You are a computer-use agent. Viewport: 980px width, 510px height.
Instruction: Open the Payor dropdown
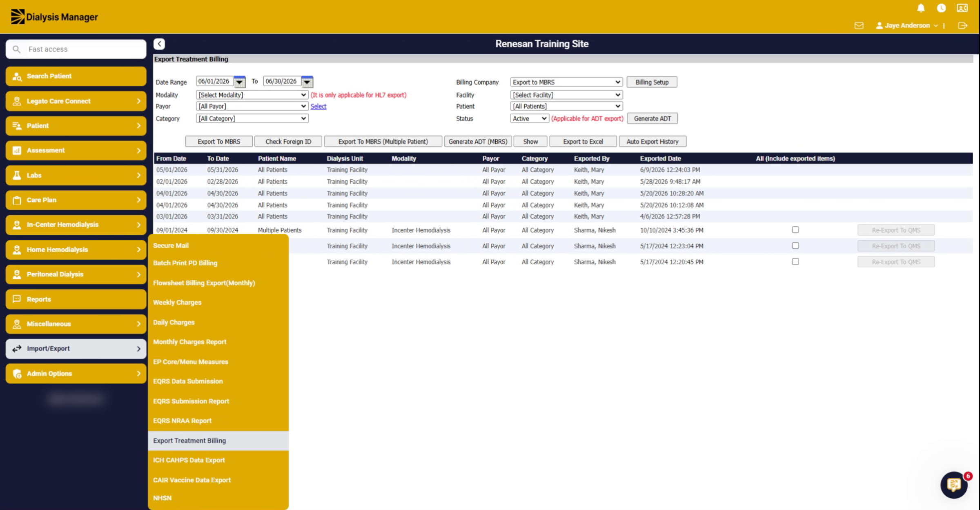click(x=252, y=106)
